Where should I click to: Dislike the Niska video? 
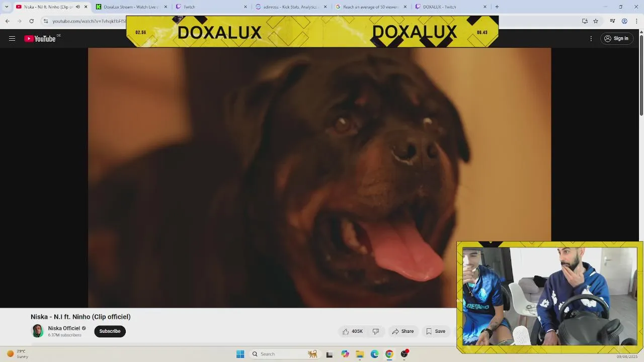376,331
